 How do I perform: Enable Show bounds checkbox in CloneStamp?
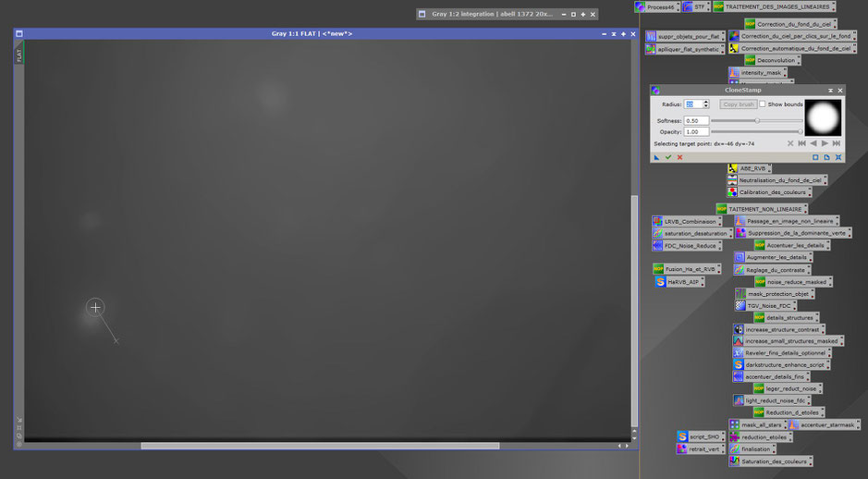(x=763, y=104)
